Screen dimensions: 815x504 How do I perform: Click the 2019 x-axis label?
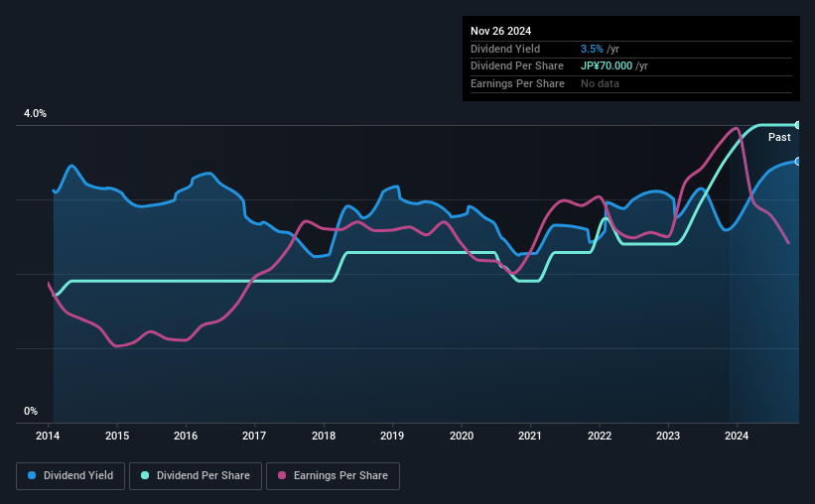(392, 436)
